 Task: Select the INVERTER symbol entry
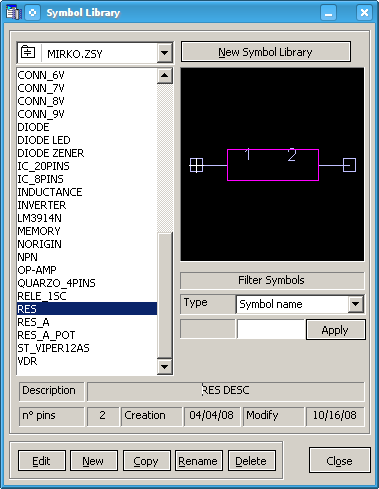(x=87, y=205)
